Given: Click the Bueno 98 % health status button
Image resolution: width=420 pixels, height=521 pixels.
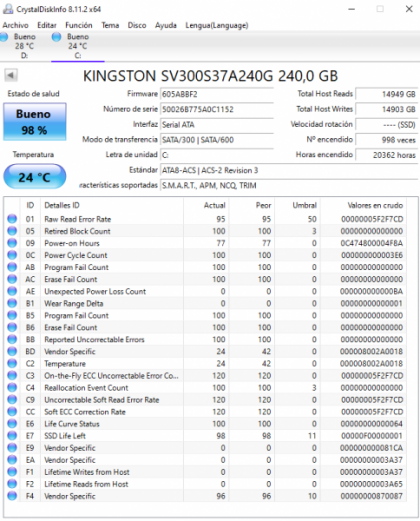Looking at the screenshot, I should (x=35, y=122).
